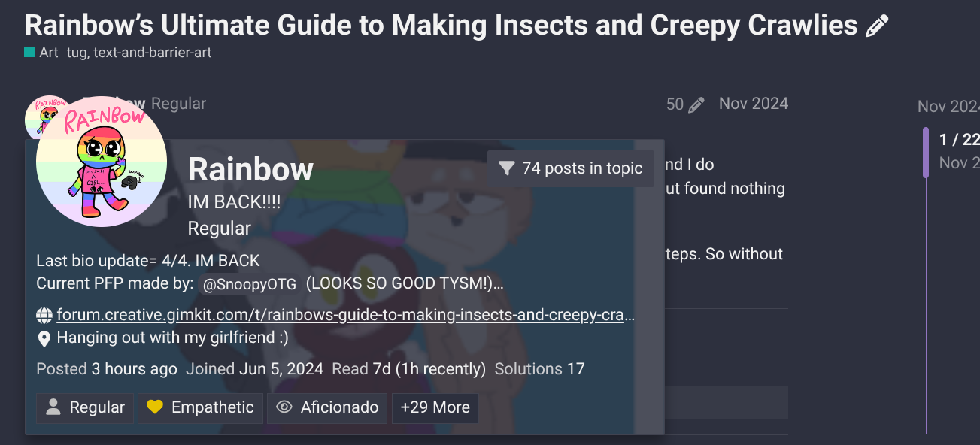The height and width of the screenshot is (445, 980).
Task: Jump to Nov 2024 on the timeline
Action: [948, 107]
